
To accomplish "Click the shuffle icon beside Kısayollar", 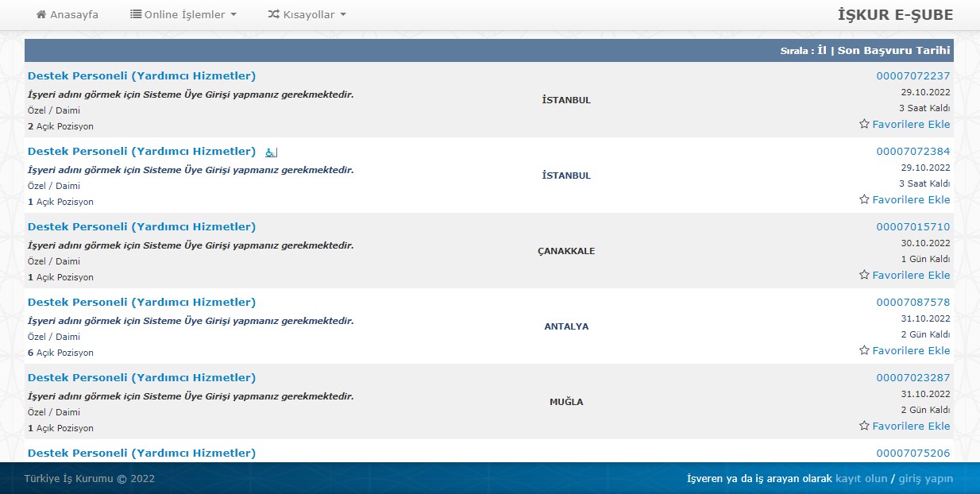I will (x=273, y=14).
